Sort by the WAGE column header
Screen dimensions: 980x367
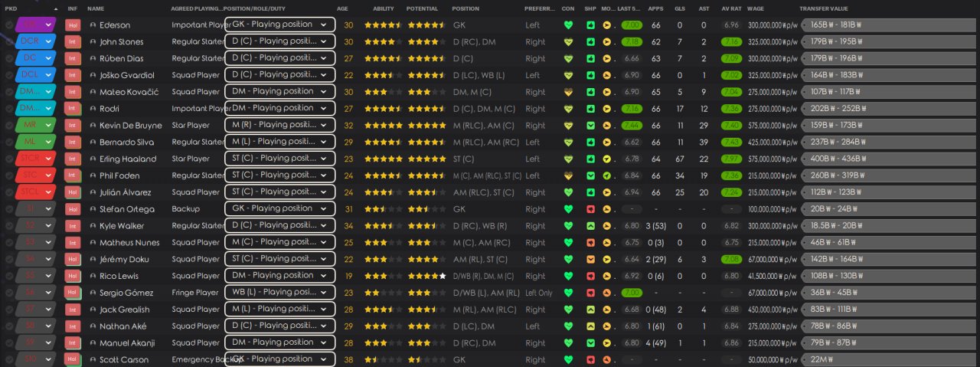(x=756, y=8)
